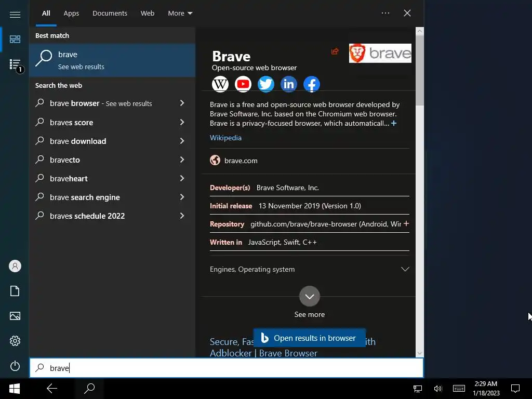Click the scrollbar down arrow
532x399 pixels.
click(x=420, y=353)
